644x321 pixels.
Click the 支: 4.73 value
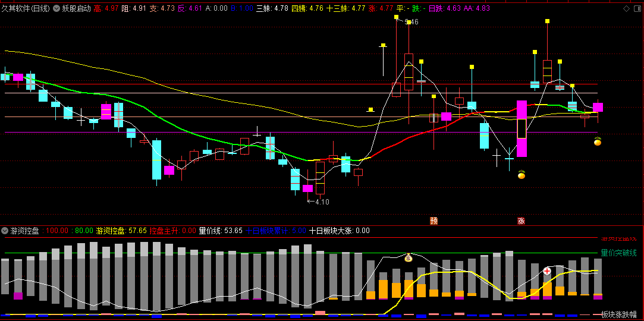[x=162, y=8]
